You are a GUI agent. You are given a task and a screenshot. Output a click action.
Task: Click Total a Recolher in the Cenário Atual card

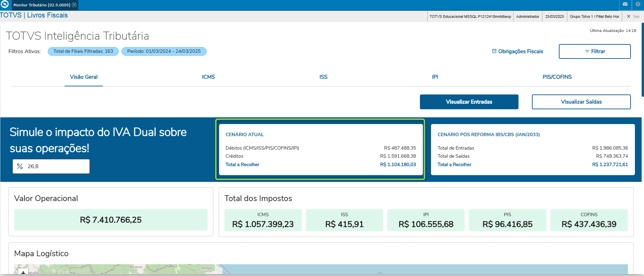tap(242, 164)
